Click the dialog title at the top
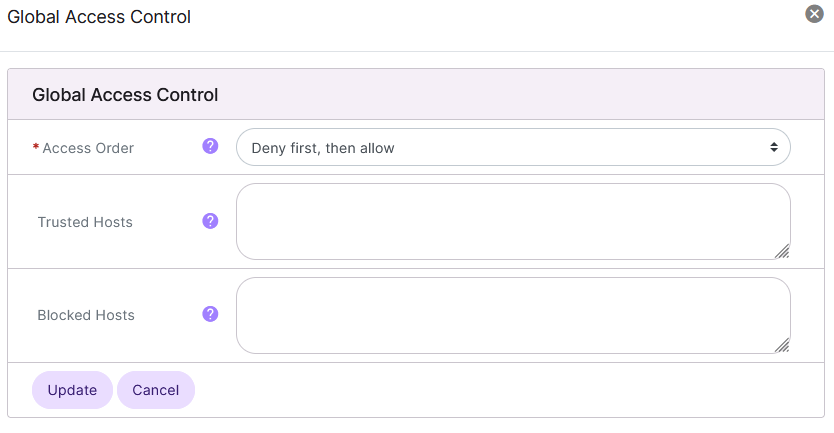 coord(99,17)
